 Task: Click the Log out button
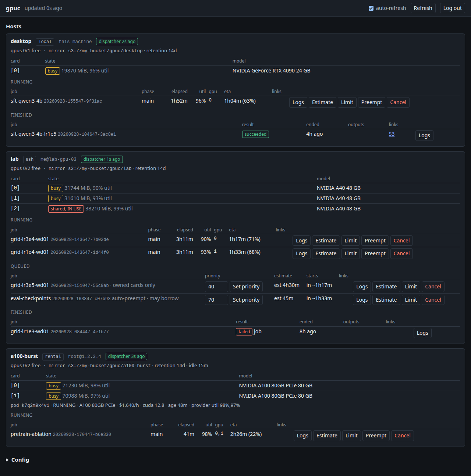[x=452, y=8]
